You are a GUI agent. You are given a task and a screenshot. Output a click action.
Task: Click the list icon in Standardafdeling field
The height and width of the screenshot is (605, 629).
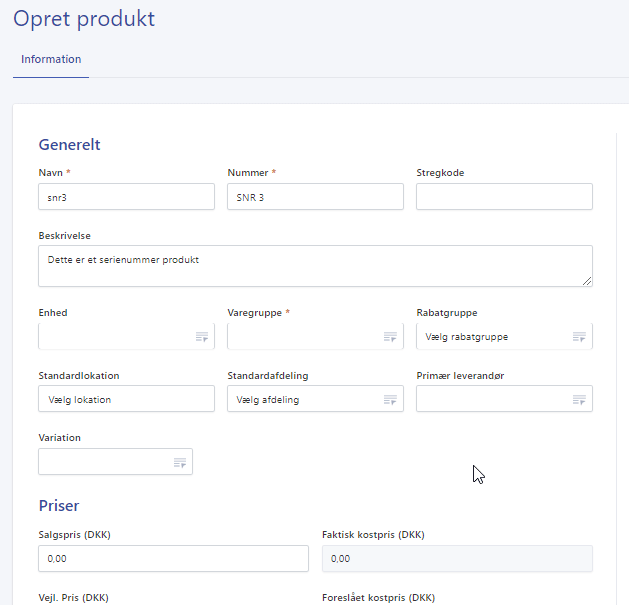point(390,400)
